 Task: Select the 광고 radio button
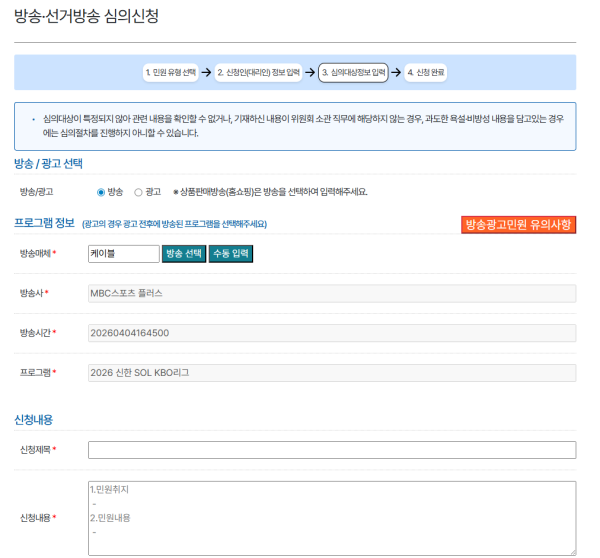coord(138,191)
